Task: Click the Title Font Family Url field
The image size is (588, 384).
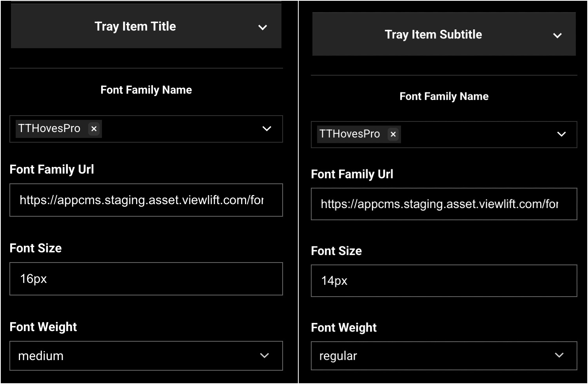Action: point(146,200)
